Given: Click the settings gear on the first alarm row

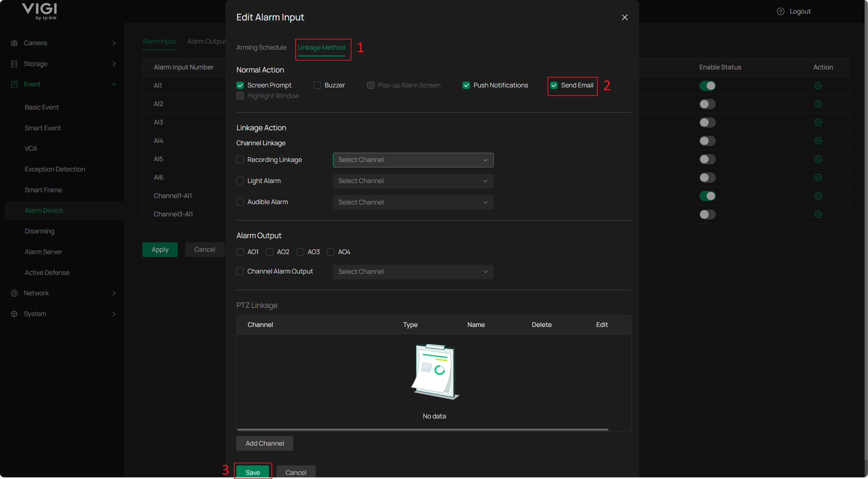Looking at the screenshot, I should 818,85.
